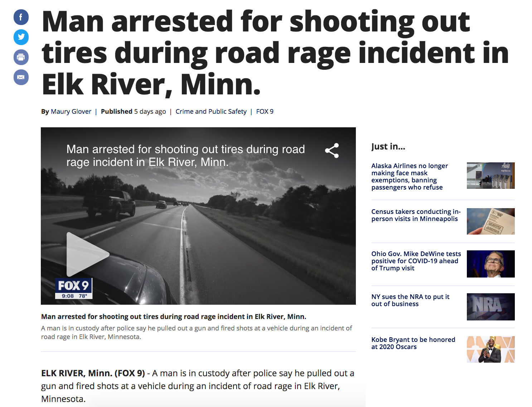Follow the FOX 9 byline link
The height and width of the screenshot is (407, 532).
click(265, 112)
